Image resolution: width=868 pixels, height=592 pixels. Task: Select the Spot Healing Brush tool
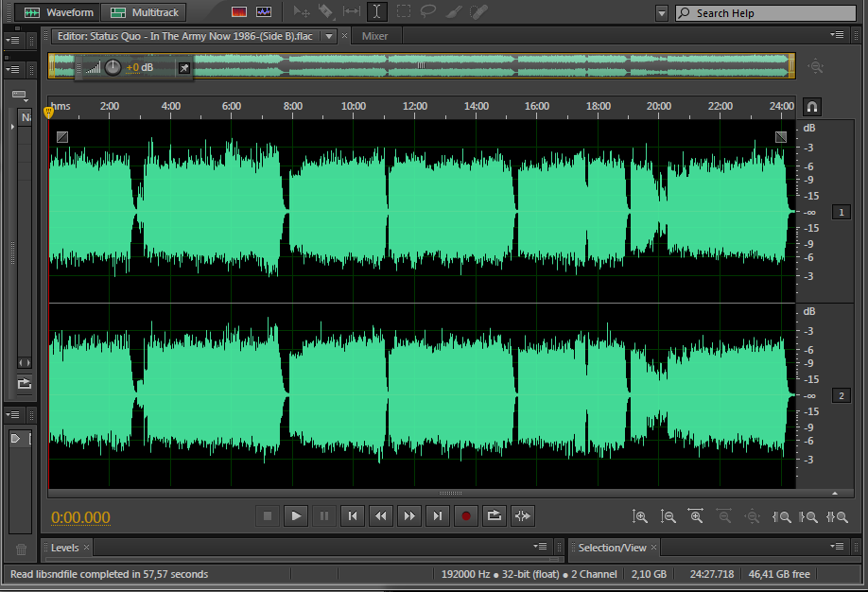click(478, 11)
